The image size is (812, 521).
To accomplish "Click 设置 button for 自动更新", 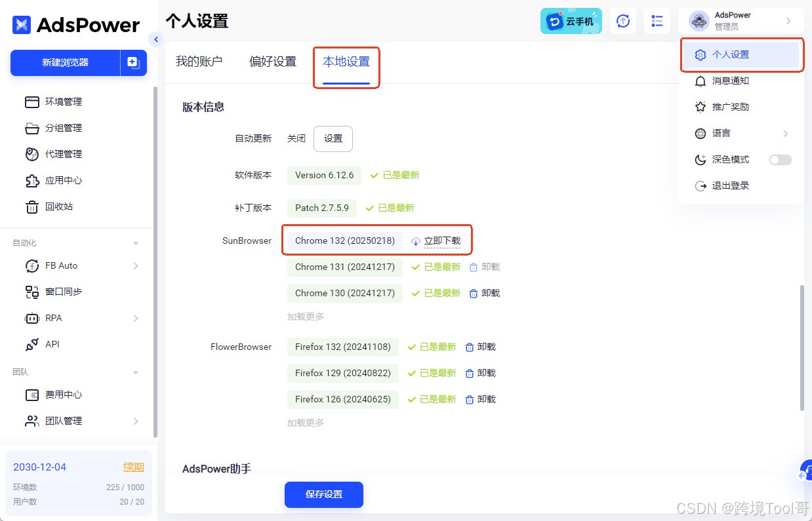I will tap(333, 139).
